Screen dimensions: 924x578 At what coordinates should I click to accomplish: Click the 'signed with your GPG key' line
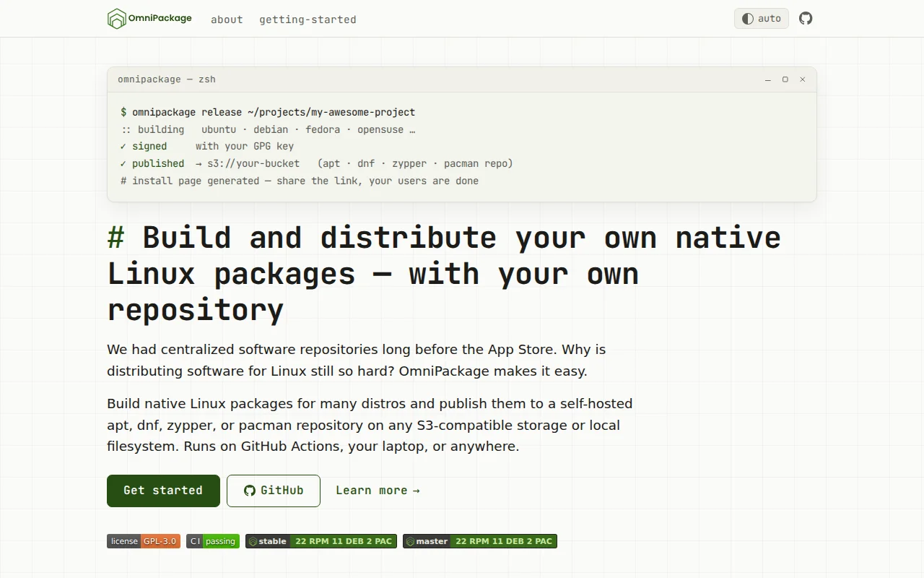207,146
